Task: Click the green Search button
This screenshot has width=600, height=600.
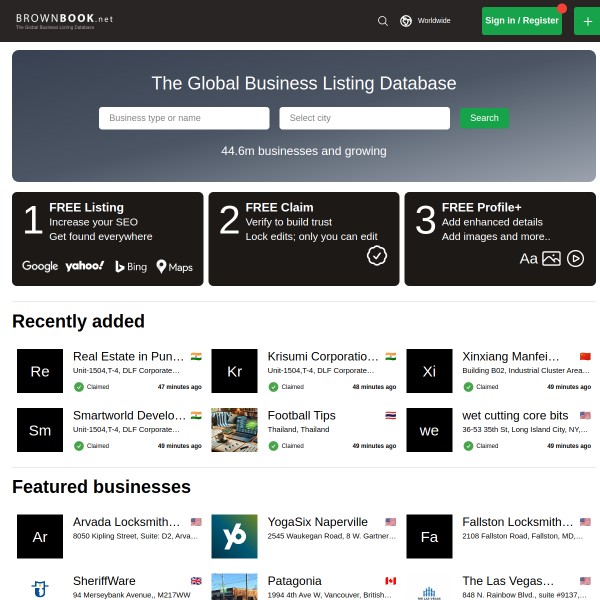Action: pyautogui.click(x=484, y=118)
